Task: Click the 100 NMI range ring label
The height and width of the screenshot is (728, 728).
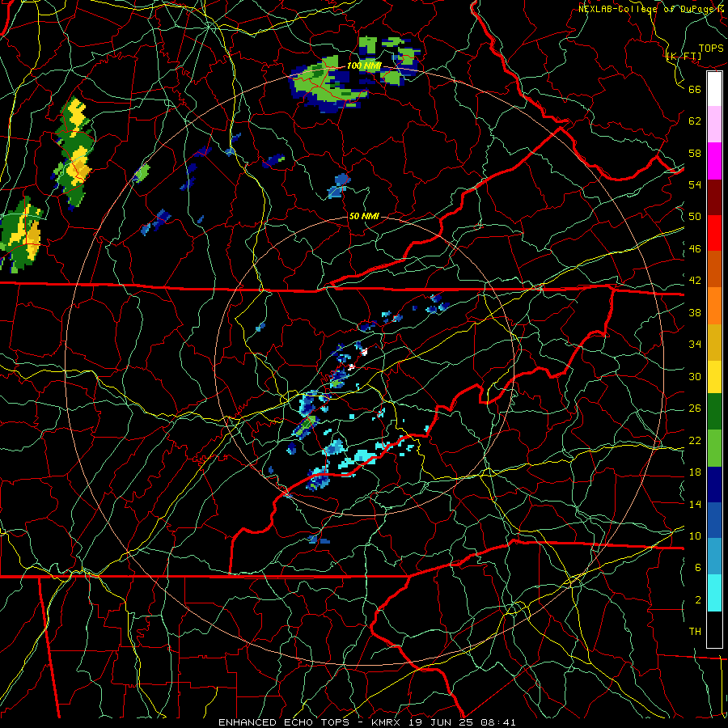Action: 363,66
